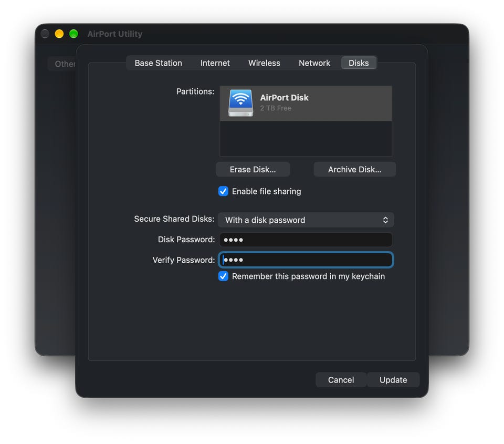The height and width of the screenshot is (444, 504).
Task: Click the Erase Disk... button
Action: [253, 170]
